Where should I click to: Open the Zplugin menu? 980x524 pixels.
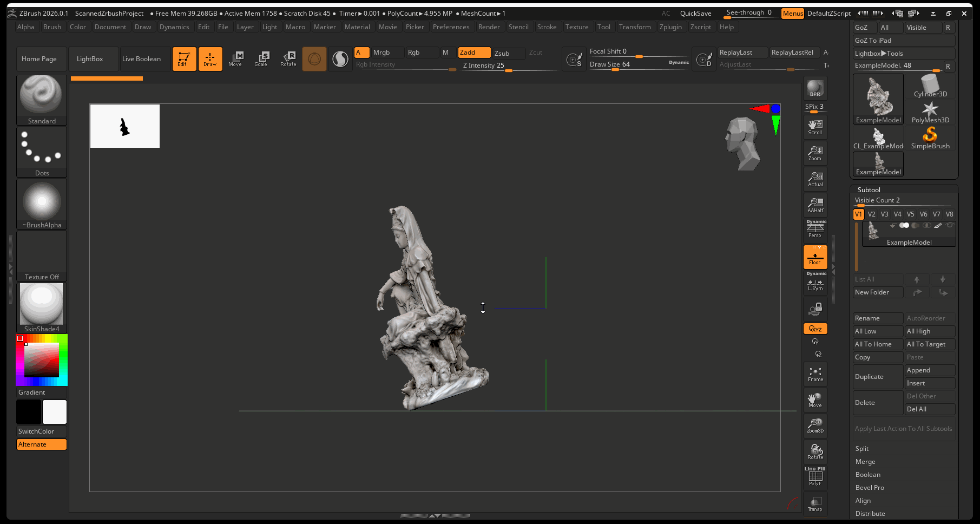click(670, 27)
